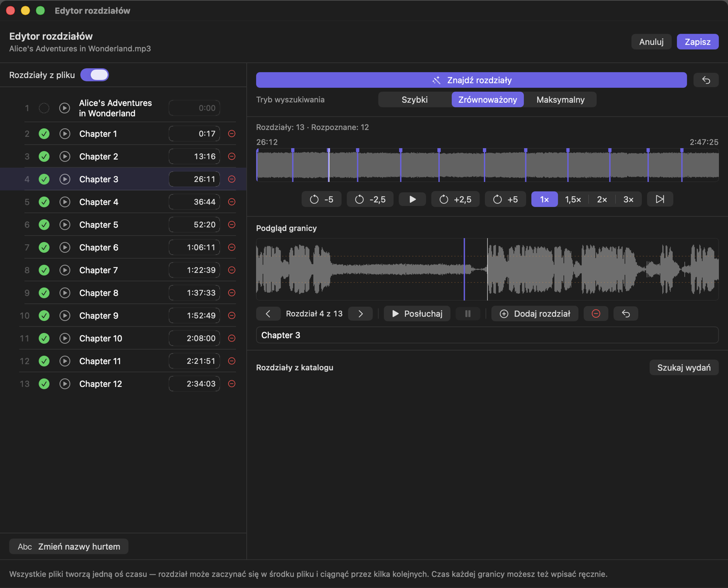
Task: Play preview of Chapter 5 row
Action: tap(65, 225)
